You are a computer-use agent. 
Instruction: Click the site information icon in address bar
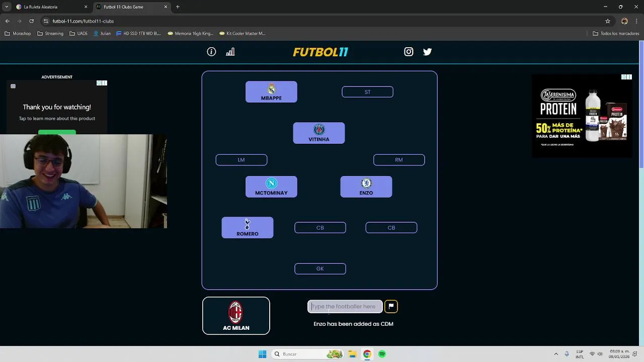(46, 21)
